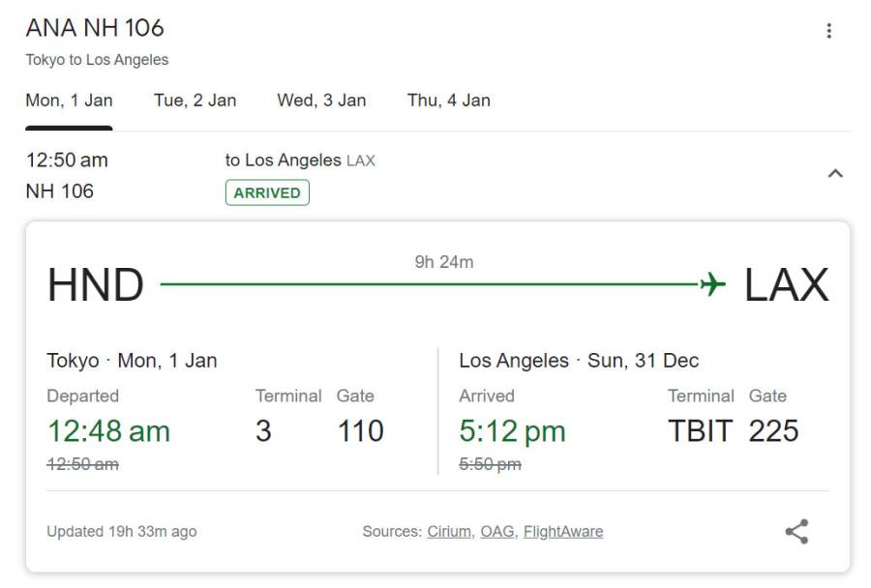This screenshot has width=871, height=588.
Task: Click the share icon
Action: (796, 531)
